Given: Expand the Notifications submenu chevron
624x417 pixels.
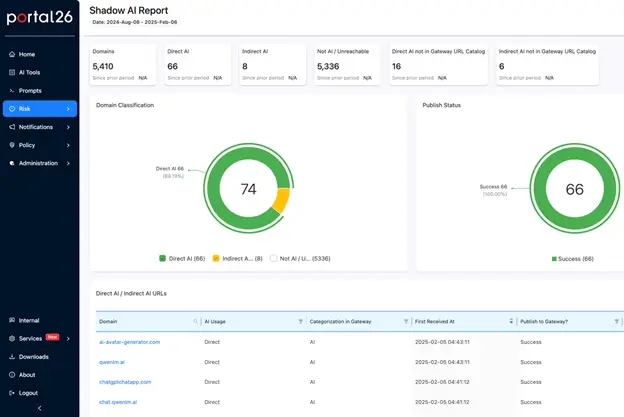Looking at the screenshot, I should [68, 127].
